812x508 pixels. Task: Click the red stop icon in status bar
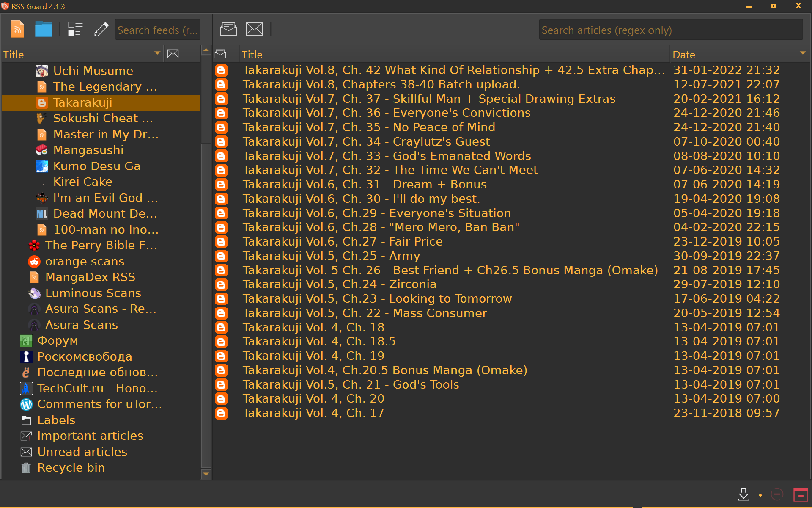777,494
